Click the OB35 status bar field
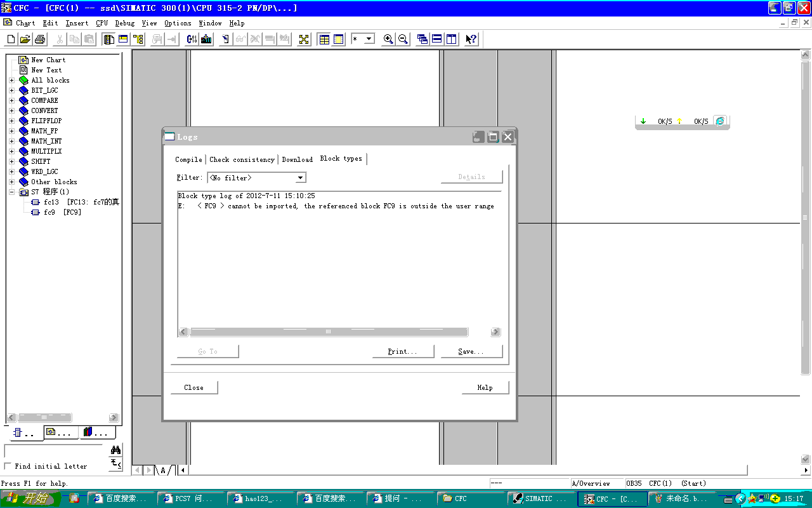Screen dimensions: 812x508 tap(634, 483)
